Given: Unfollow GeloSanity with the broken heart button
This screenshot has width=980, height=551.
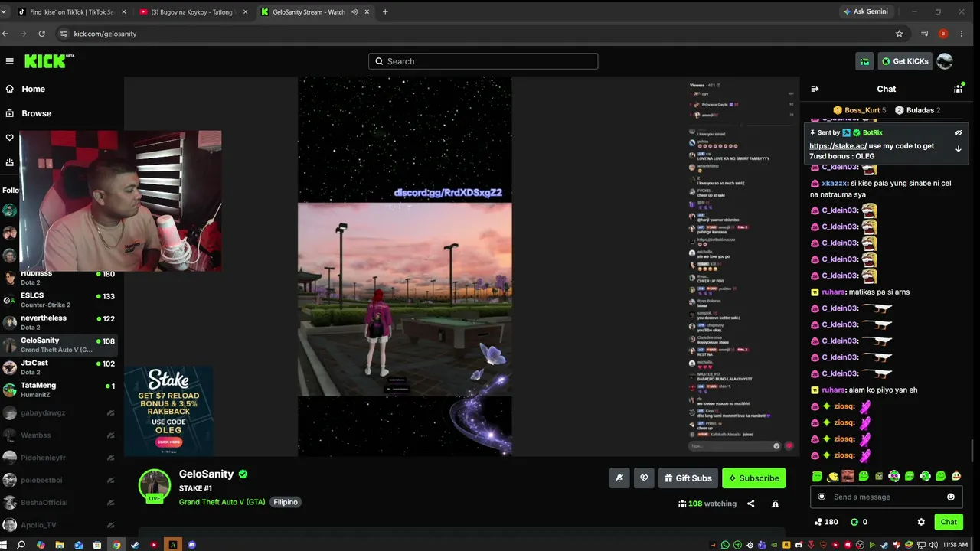Looking at the screenshot, I should [x=644, y=478].
